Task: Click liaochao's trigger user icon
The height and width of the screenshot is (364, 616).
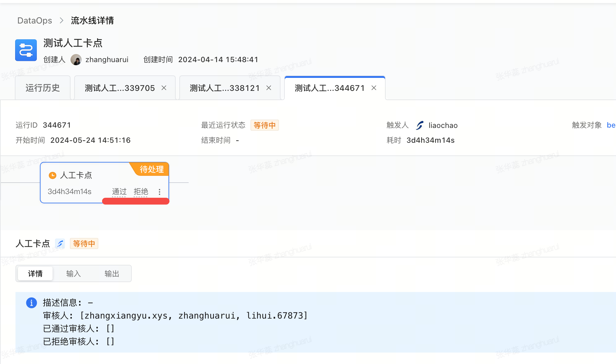Action: pyautogui.click(x=420, y=125)
